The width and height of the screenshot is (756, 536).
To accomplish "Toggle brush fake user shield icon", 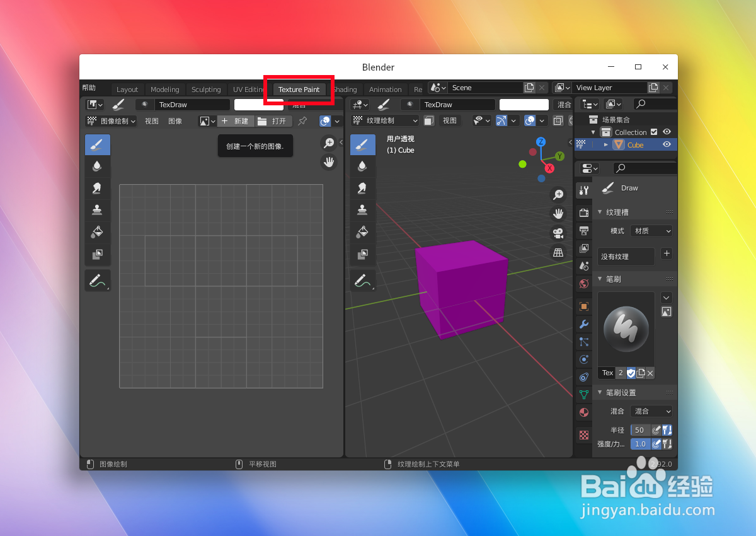I will [631, 373].
